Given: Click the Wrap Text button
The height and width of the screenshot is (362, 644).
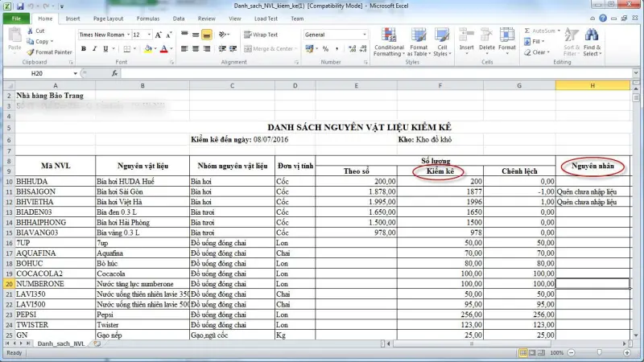Looking at the screenshot, I should (261, 35).
